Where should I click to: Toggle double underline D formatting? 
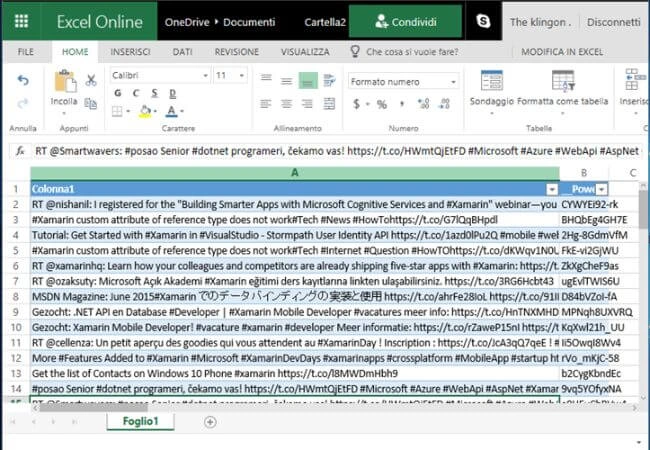click(172, 94)
